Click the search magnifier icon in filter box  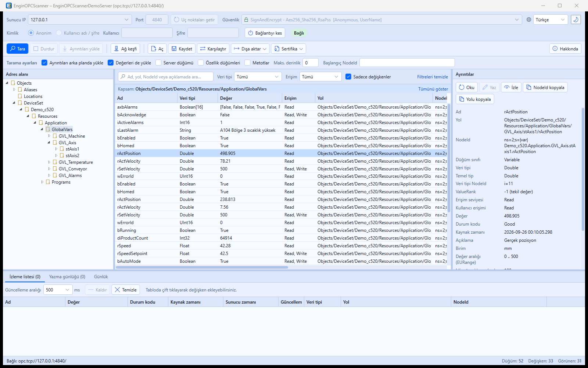[x=123, y=77]
